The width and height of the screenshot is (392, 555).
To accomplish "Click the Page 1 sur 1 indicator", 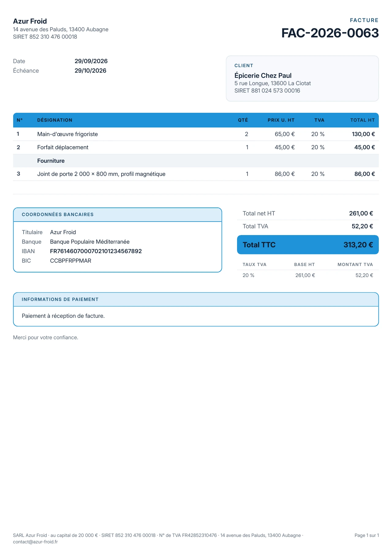I will click(367, 535).
